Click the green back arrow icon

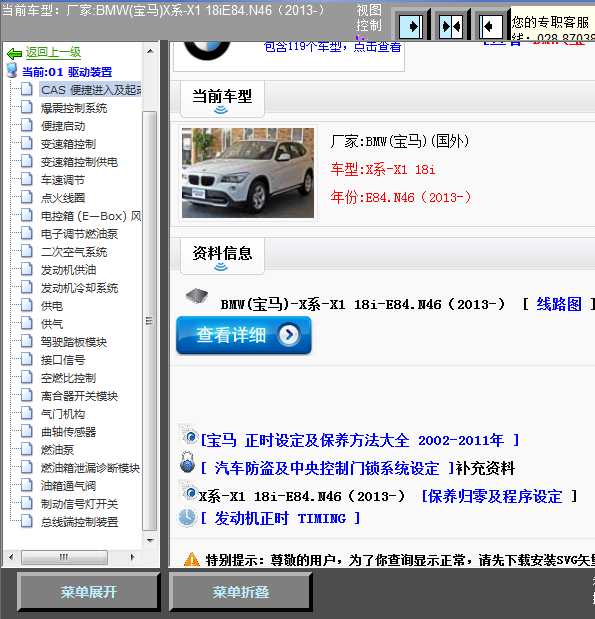[x=15, y=53]
